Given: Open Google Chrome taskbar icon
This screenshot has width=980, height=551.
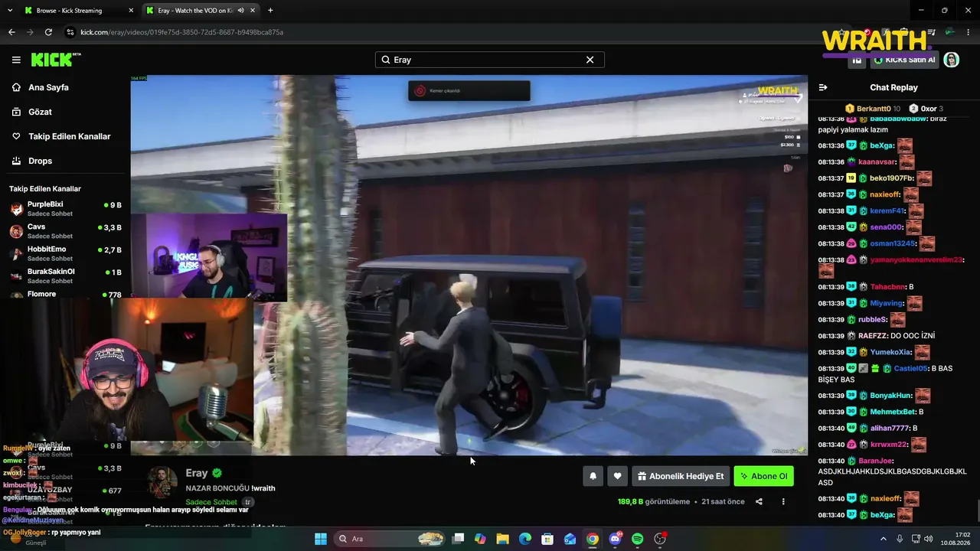Looking at the screenshot, I should (593, 539).
